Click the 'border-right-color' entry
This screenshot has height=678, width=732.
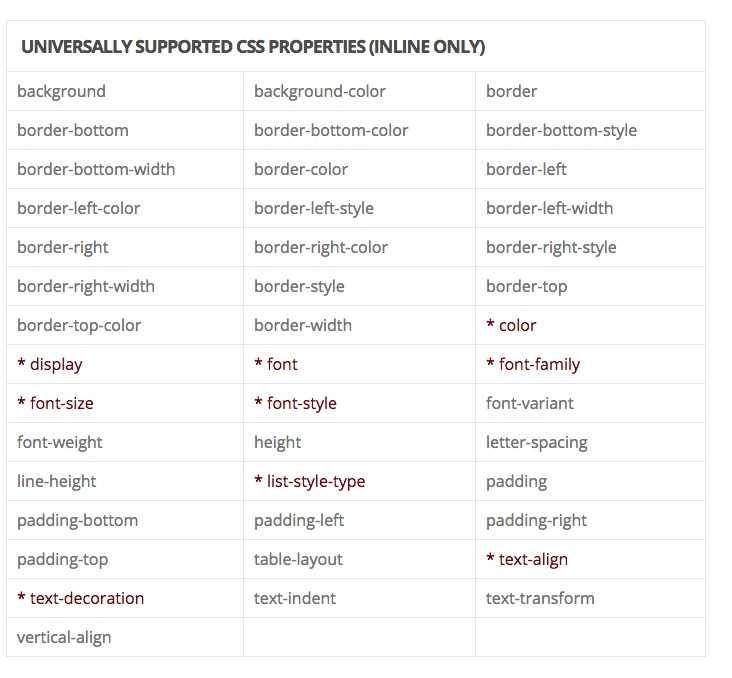[x=359, y=247]
